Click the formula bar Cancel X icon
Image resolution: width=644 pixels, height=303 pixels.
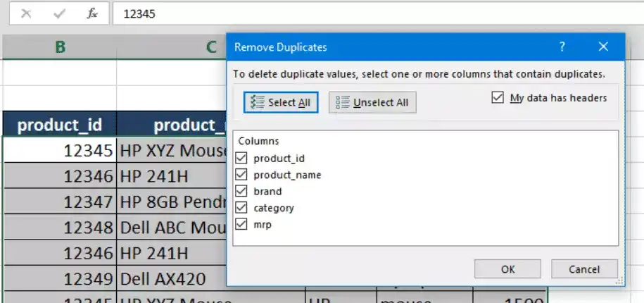click(x=26, y=13)
